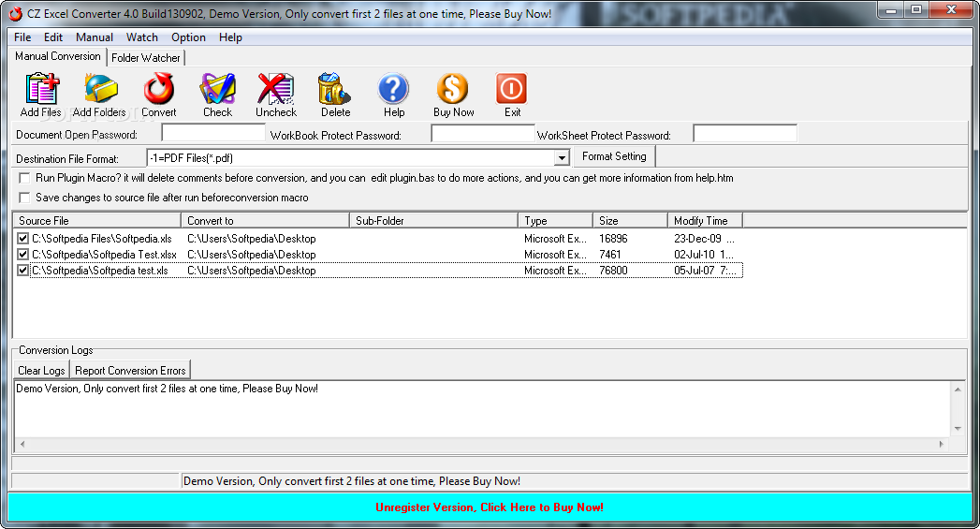Select the Manual Conversion tab
Image resolution: width=980 pixels, height=529 pixels.
(x=57, y=56)
